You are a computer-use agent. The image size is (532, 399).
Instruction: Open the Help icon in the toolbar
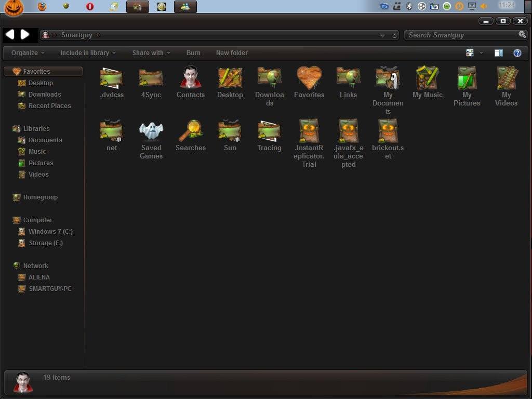click(x=518, y=52)
